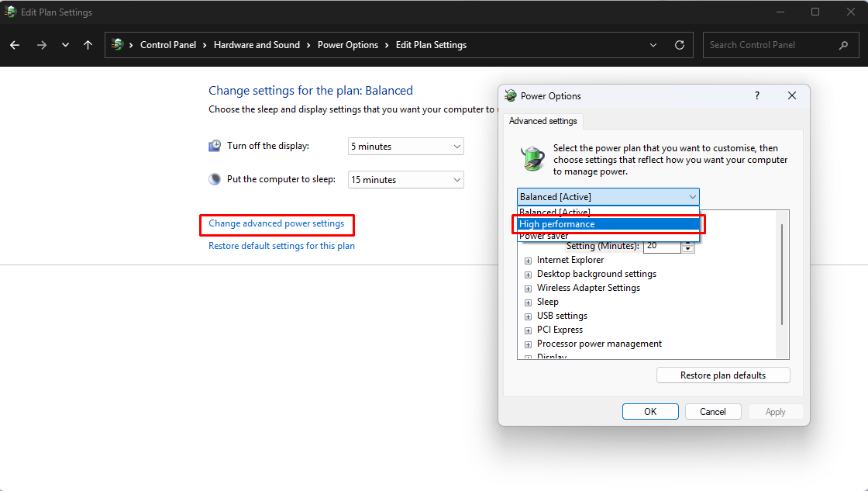This screenshot has height=491, width=868.
Task: Click the help question mark in Power Options
Action: [756, 95]
